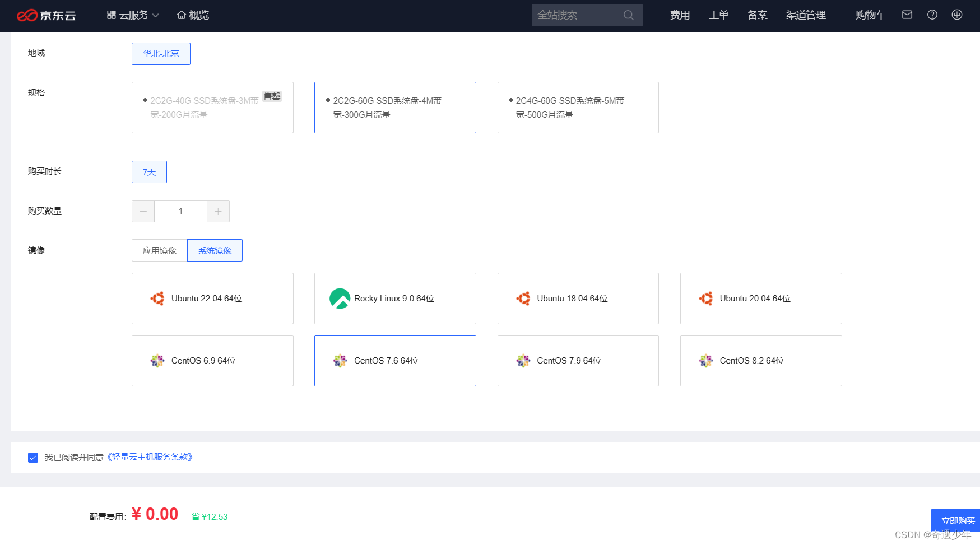Open the help question mark icon
980x545 pixels.
pos(932,15)
